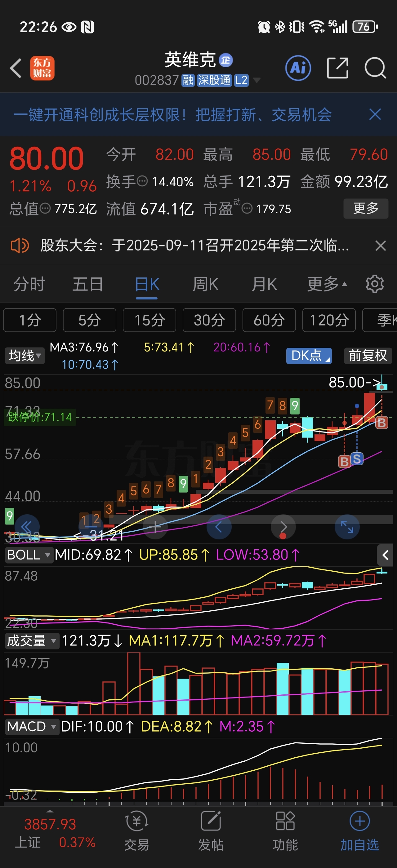
Task: Open the Ai assistant icon
Action: pos(298,68)
